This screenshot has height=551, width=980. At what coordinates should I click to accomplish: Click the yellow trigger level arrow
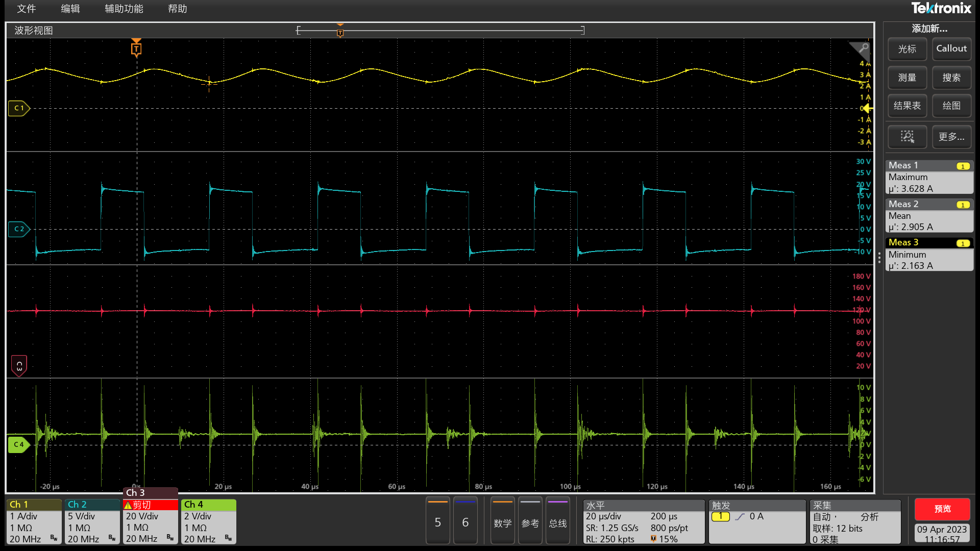[867, 108]
